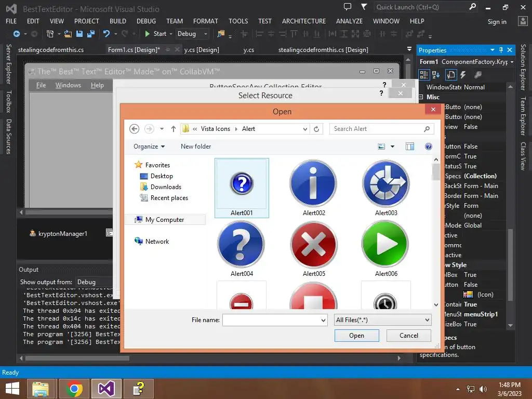Click Navigate Backward toolbar icon
This screenshot has width=532, height=399.
16,34
